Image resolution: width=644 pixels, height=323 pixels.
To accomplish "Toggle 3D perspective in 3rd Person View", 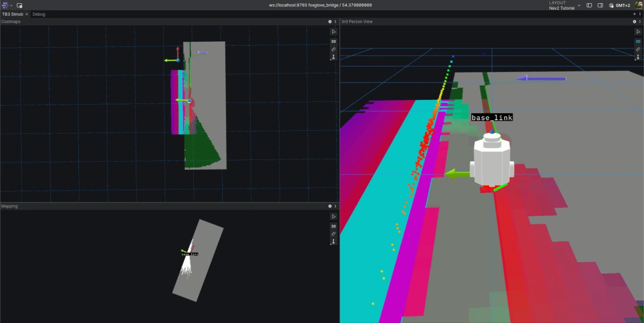I will pyautogui.click(x=638, y=41).
